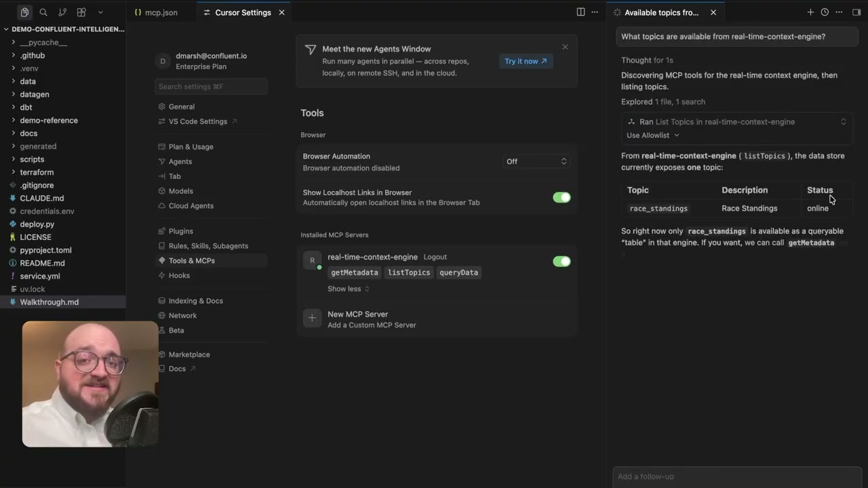Select the Cursor Settings tab

[243, 12]
